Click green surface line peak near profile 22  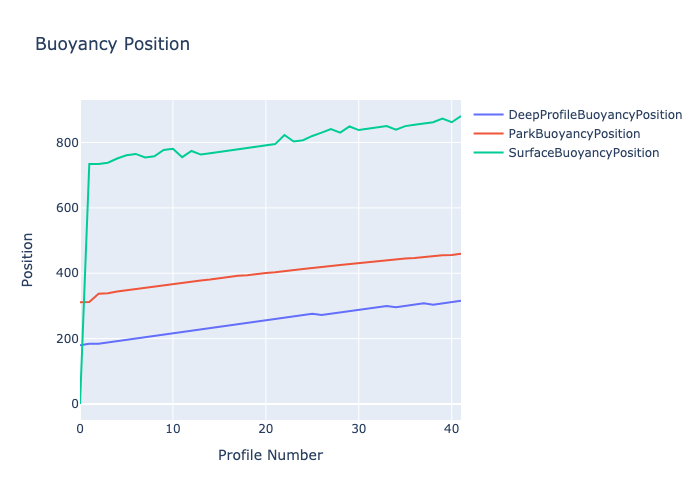[x=284, y=135]
